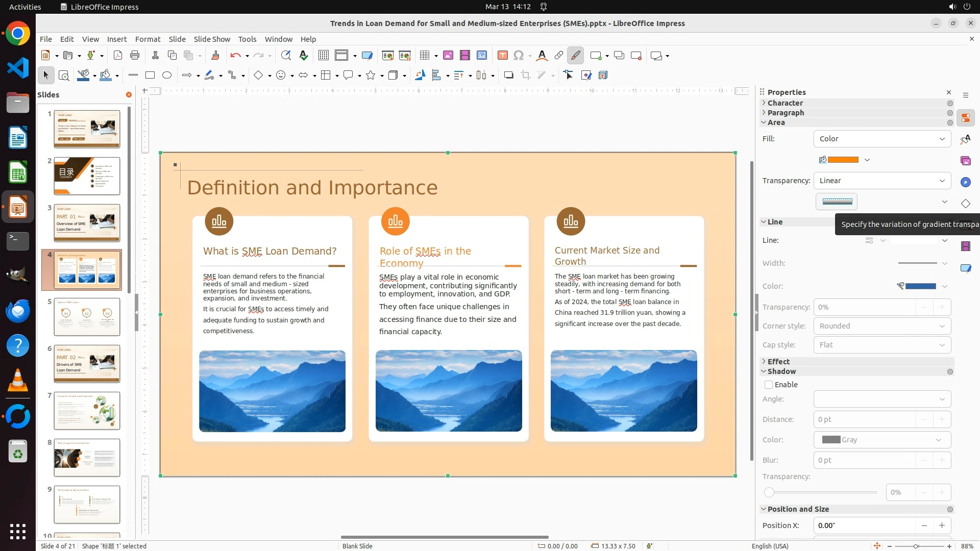
Task: Select slide 5 thumbnail in Slides panel
Action: coord(87,317)
